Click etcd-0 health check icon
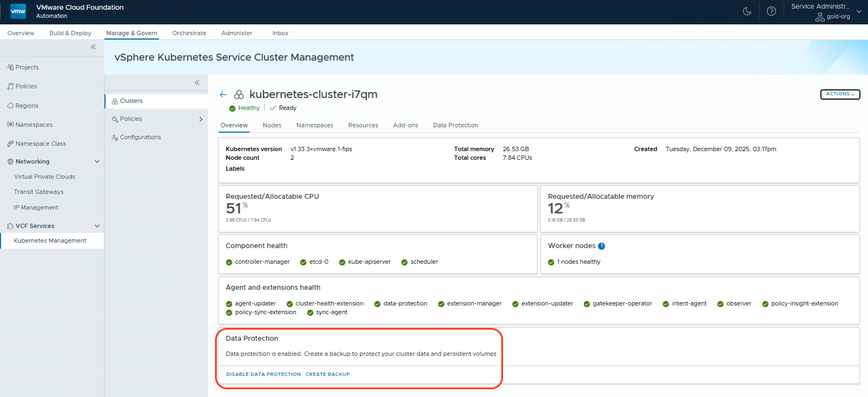868x397 pixels. (304, 262)
